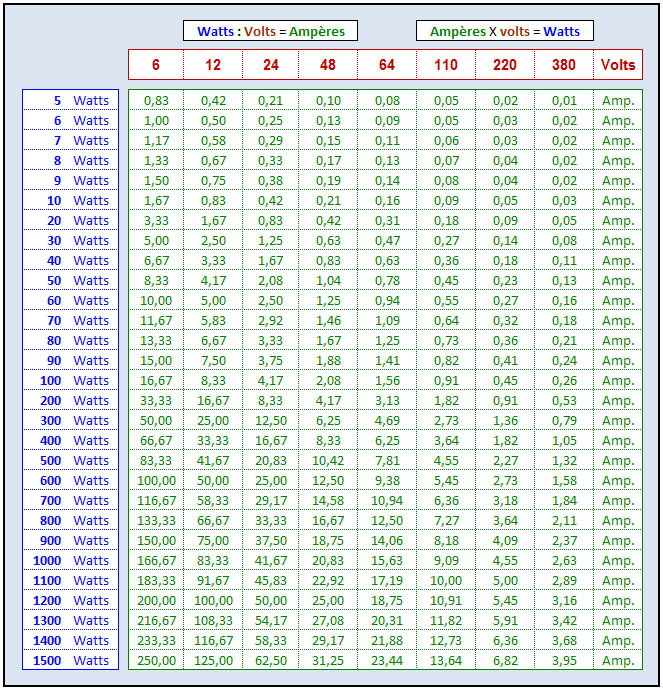The width and height of the screenshot is (663, 690).
Task: Click cell 200,00 in the 1200 Watts row
Action: coord(156,601)
